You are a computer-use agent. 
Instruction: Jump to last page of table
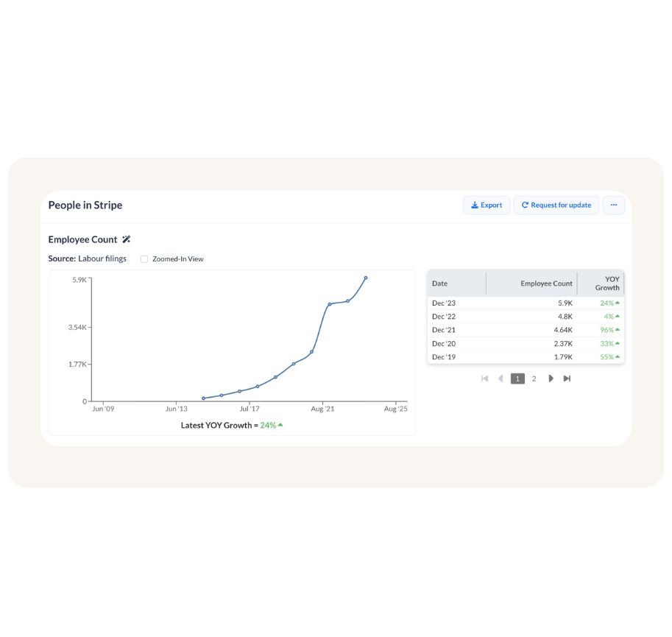coord(567,379)
